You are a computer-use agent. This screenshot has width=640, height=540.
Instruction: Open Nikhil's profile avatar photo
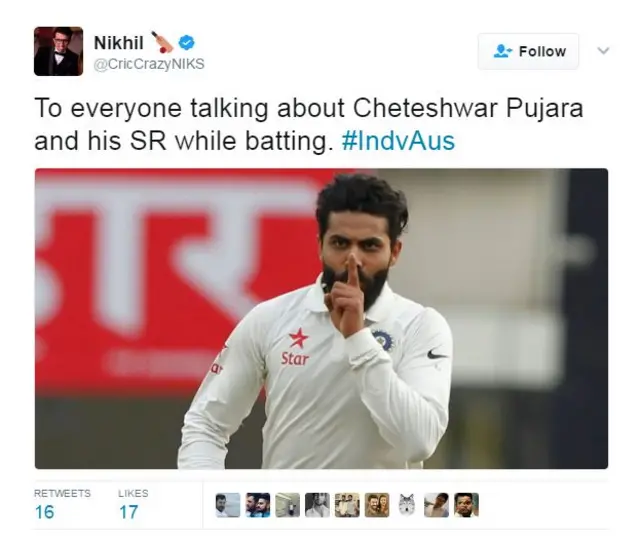pos(58,51)
